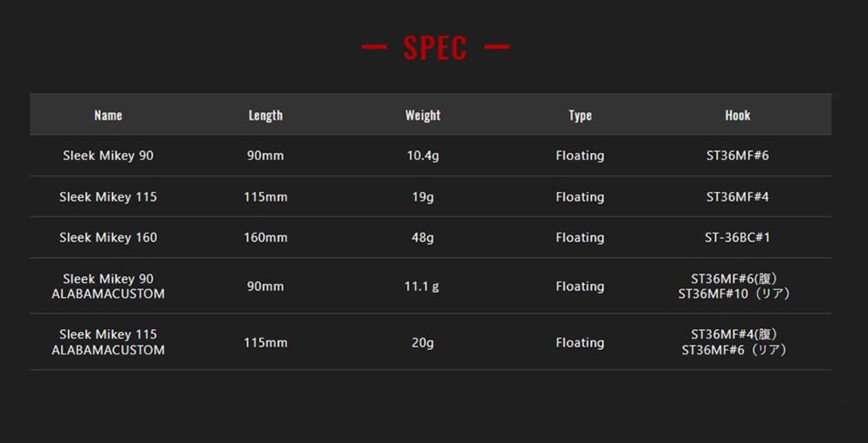This screenshot has height=443, width=868.
Task: Click the Weight column header
Action: 422,115
